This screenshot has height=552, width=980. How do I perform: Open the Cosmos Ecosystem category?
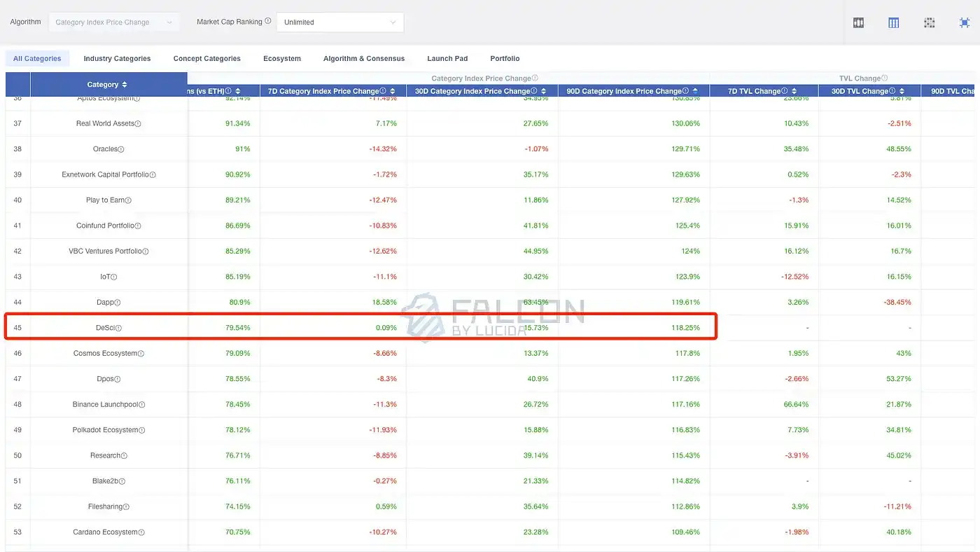[x=105, y=354]
